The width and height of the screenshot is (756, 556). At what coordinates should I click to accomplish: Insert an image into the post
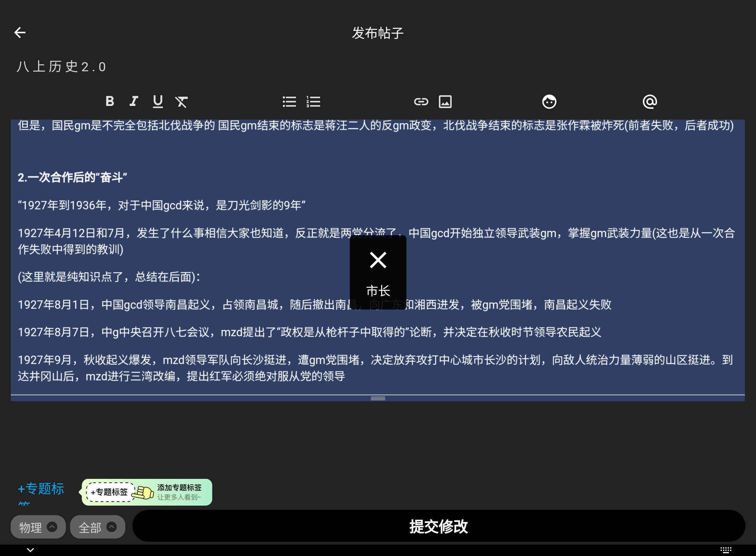tap(445, 101)
